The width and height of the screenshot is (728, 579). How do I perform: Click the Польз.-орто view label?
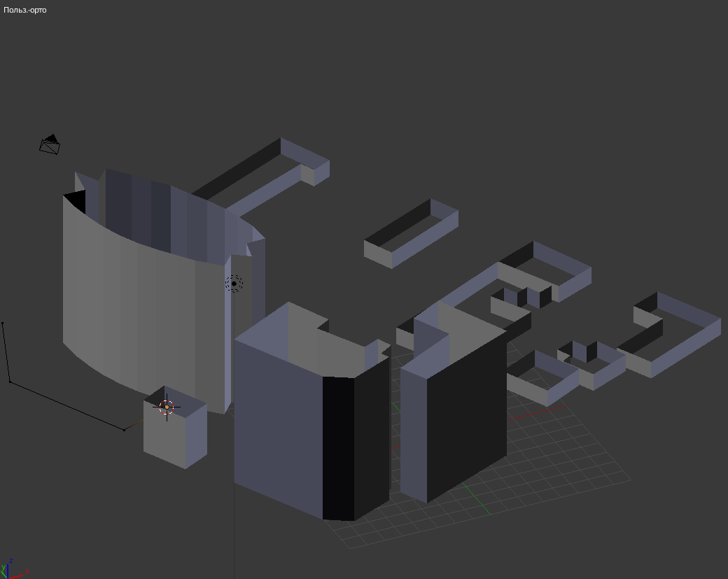[25, 11]
